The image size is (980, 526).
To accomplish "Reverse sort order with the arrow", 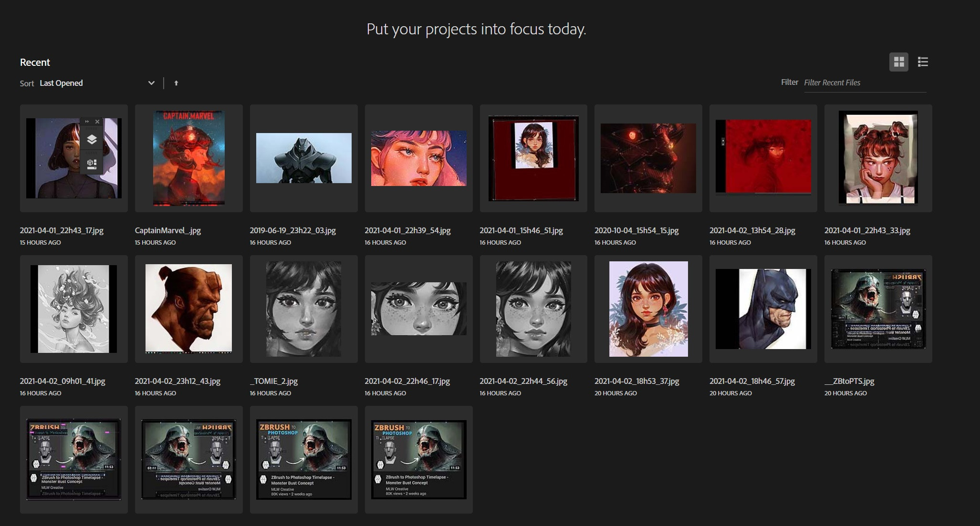I will (x=176, y=83).
